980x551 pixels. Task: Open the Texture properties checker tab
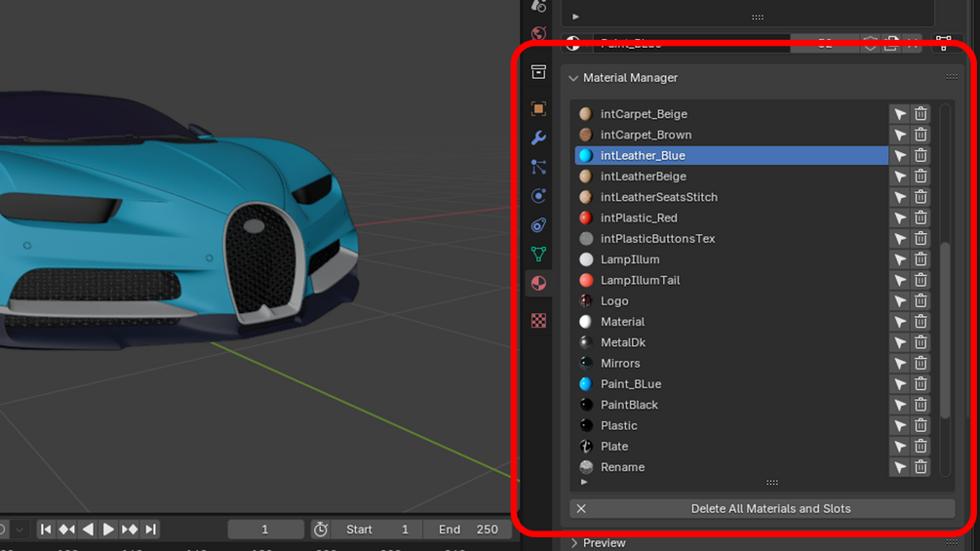tap(538, 321)
